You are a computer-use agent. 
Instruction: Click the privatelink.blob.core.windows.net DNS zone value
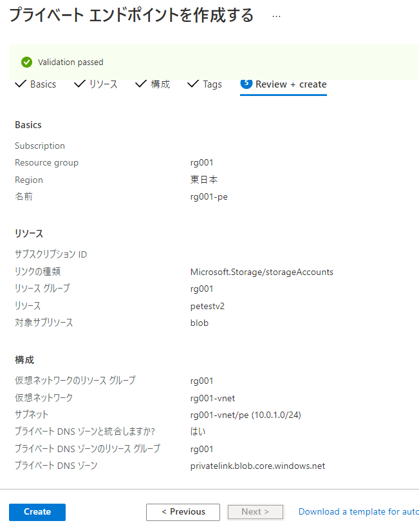click(x=257, y=466)
